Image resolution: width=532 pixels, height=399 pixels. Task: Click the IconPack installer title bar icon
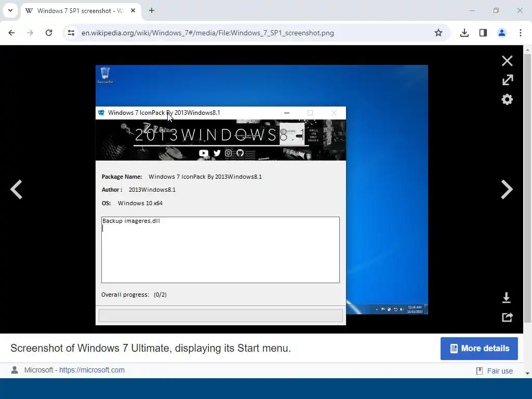pos(101,113)
